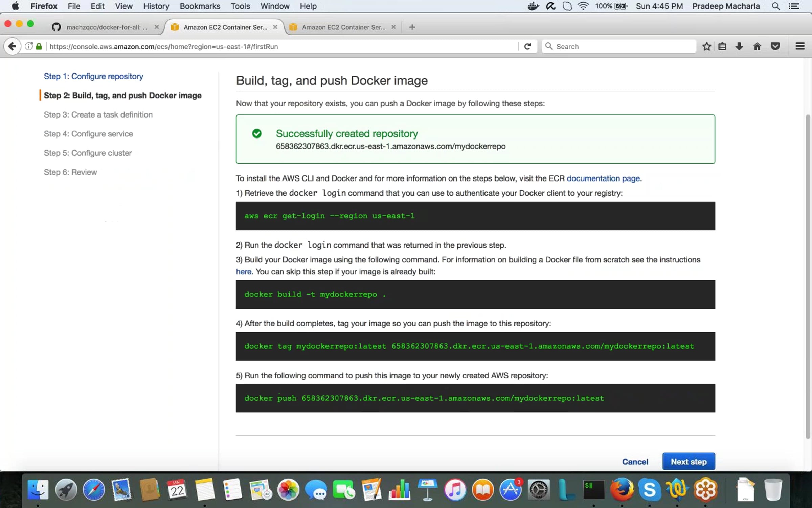This screenshot has height=508, width=812.
Task: Open the Apple menu
Action: tap(15, 6)
